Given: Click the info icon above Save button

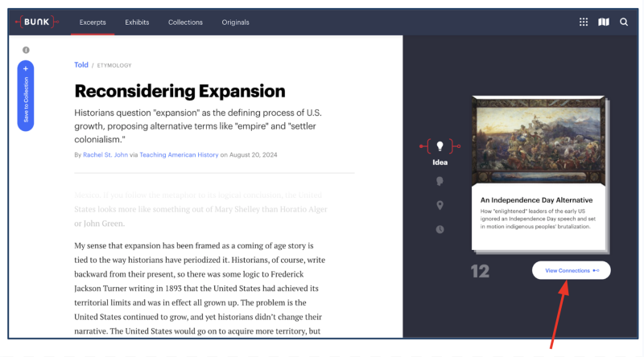Looking at the screenshot, I should [x=26, y=50].
